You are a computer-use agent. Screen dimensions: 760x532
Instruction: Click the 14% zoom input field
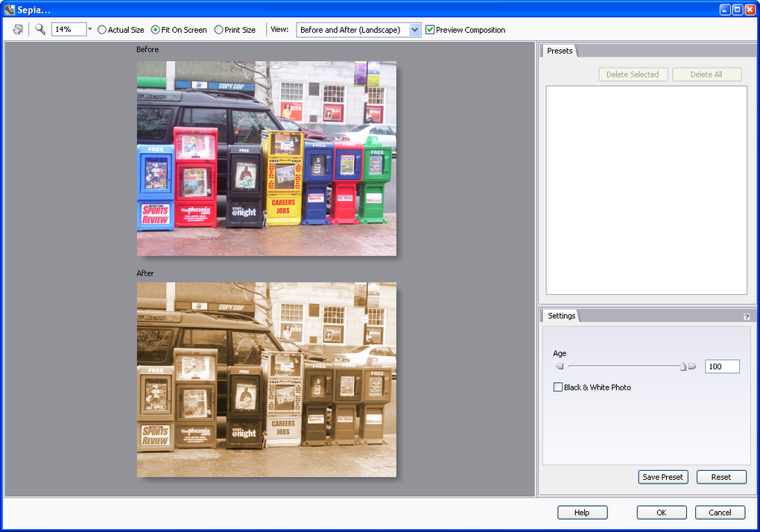tap(69, 30)
